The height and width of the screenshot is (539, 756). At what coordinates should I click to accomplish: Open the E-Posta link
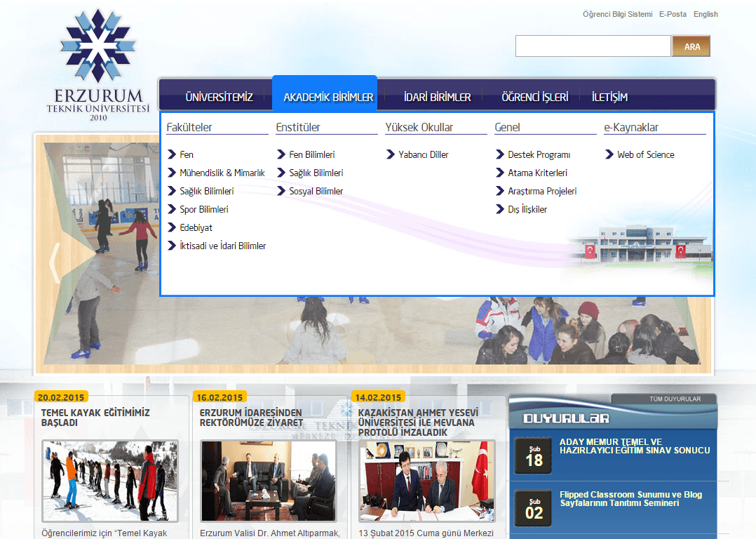click(x=673, y=15)
